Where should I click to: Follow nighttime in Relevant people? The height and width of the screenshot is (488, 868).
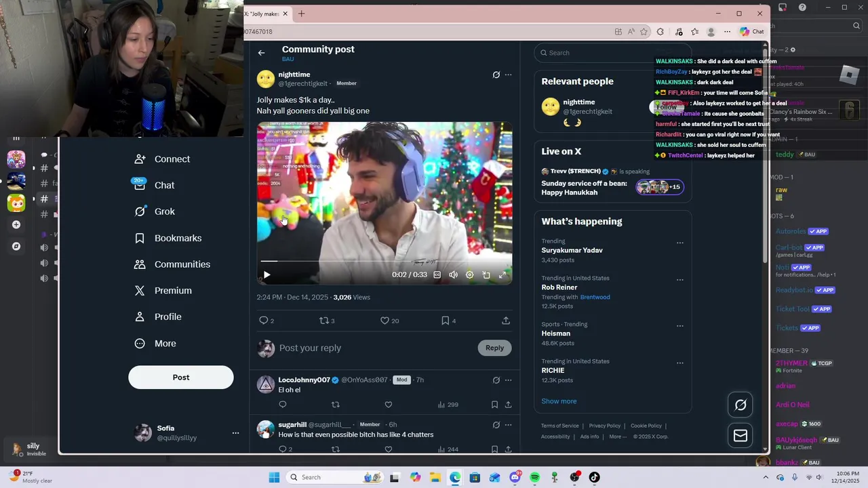click(667, 107)
